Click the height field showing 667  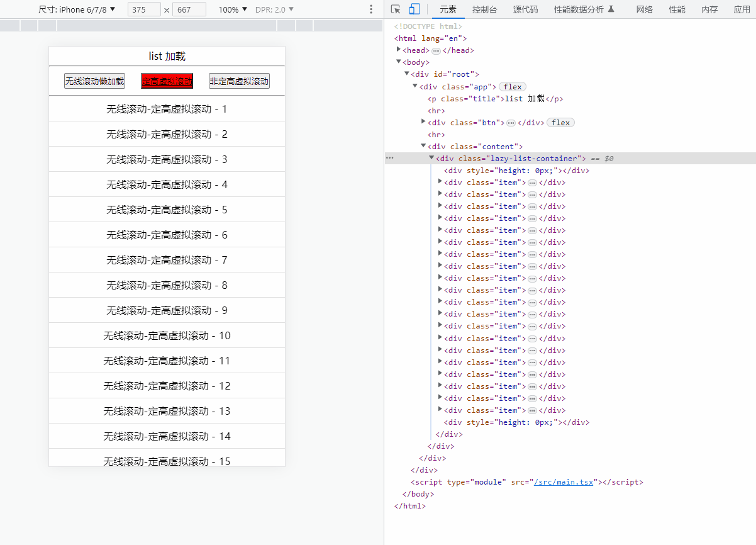point(189,9)
